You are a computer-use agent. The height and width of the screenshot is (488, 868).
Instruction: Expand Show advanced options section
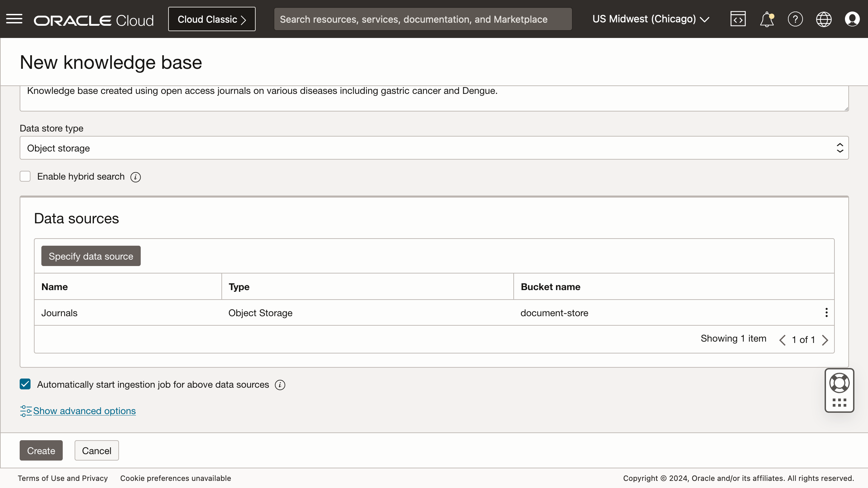tap(84, 410)
